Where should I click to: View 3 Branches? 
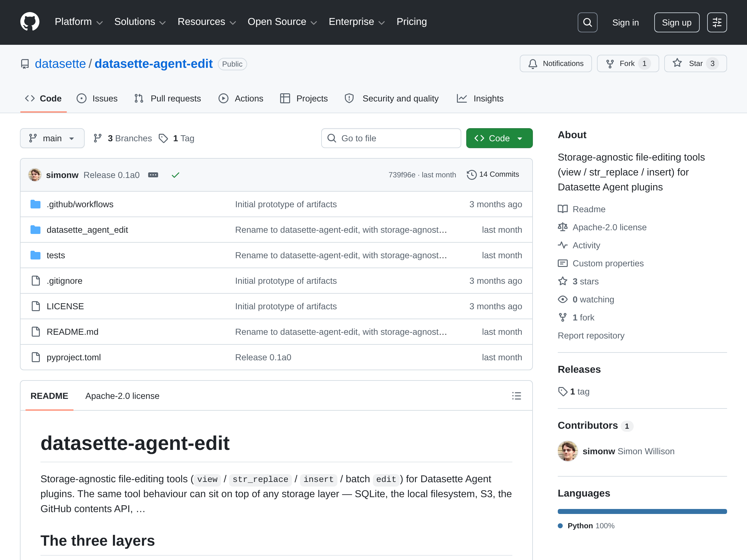tap(123, 138)
